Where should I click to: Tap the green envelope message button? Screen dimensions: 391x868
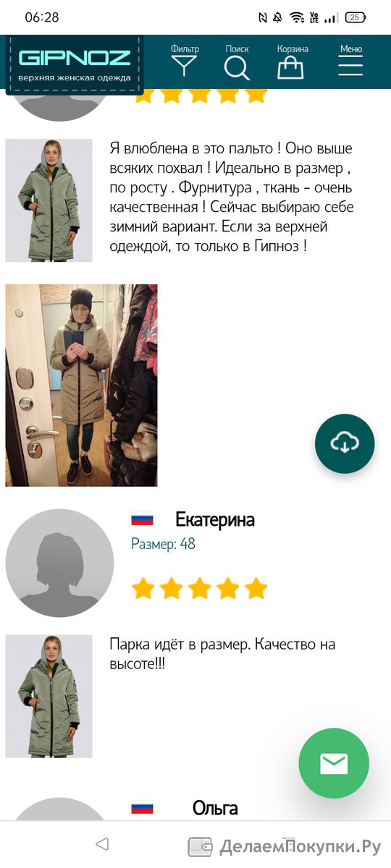pos(334,763)
